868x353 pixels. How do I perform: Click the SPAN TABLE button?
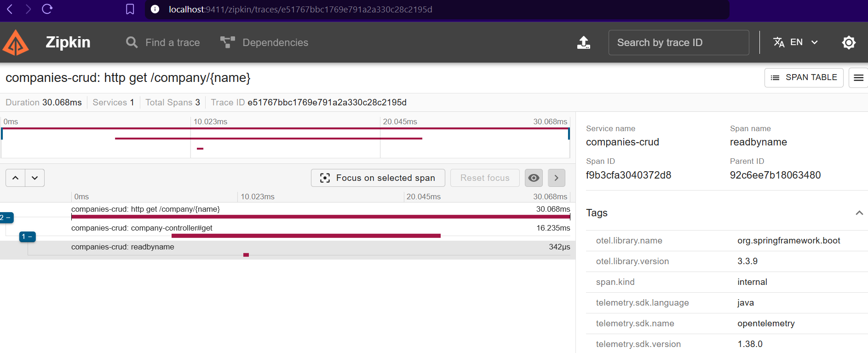[803, 78]
